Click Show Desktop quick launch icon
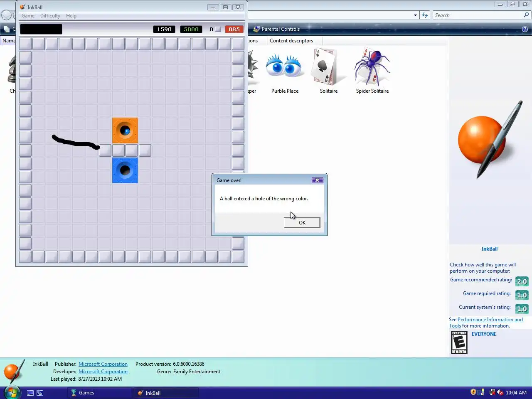The image size is (532, 399). coord(30,393)
